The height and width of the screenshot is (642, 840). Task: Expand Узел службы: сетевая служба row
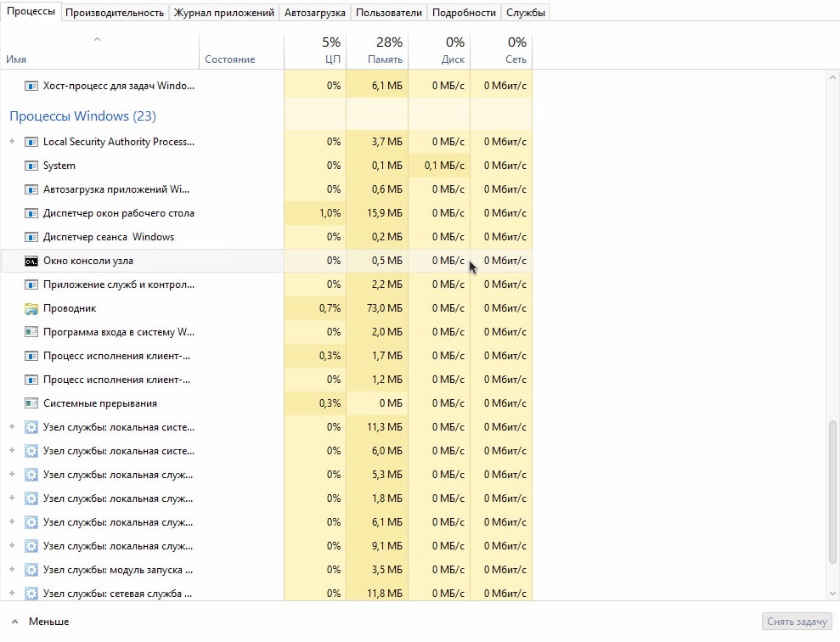12,593
